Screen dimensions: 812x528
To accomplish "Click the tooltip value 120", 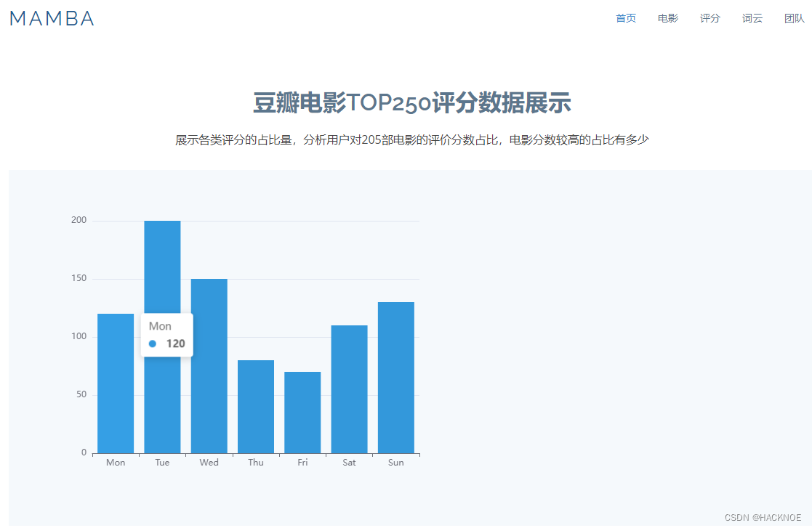I will [x=175, y=344].
